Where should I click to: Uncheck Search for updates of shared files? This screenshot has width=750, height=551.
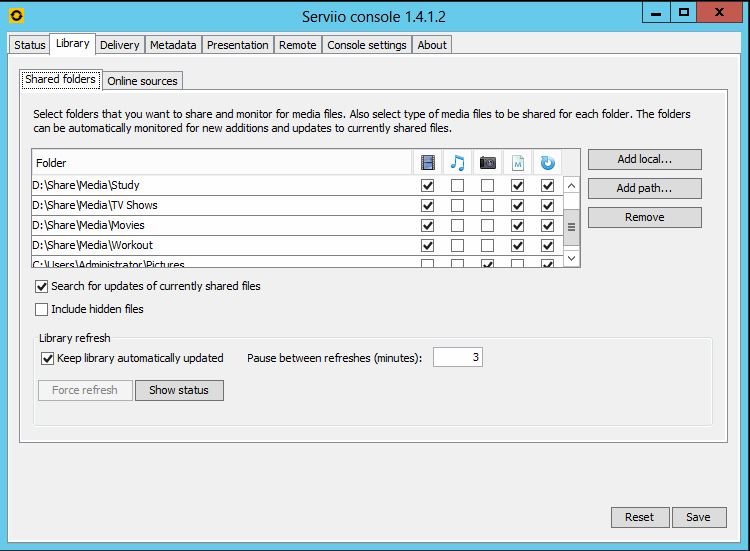pyautogui.click(x=42, y=287)
